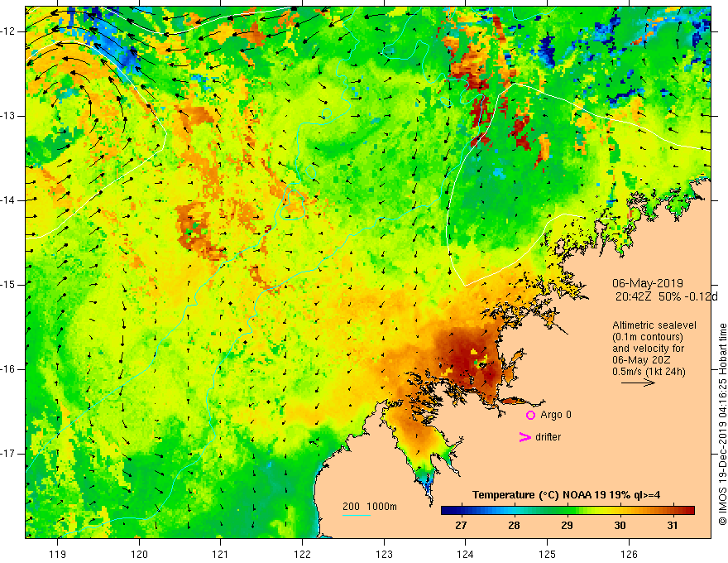Click the latitude axis label -15
The width and height of the screenshot is (728, 563).
click(9, 285)
